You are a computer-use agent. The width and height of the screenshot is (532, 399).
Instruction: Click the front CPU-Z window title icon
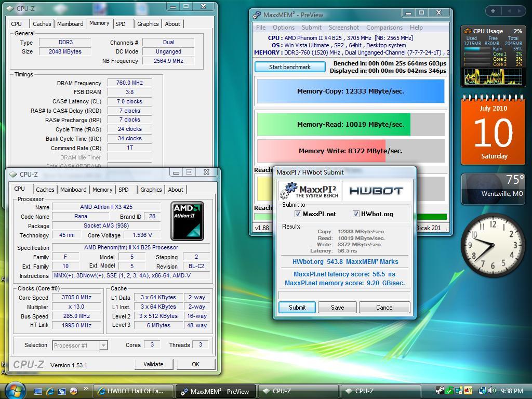pyautogui.click(x=13, y=175)
